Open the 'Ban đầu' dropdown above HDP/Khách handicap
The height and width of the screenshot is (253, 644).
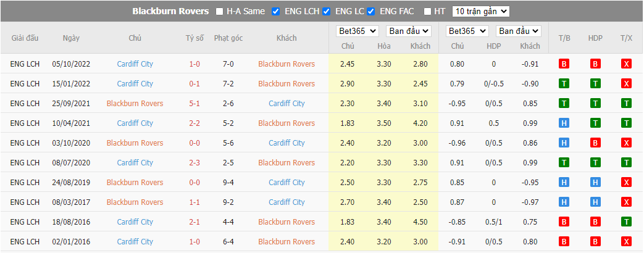point(519,31)
